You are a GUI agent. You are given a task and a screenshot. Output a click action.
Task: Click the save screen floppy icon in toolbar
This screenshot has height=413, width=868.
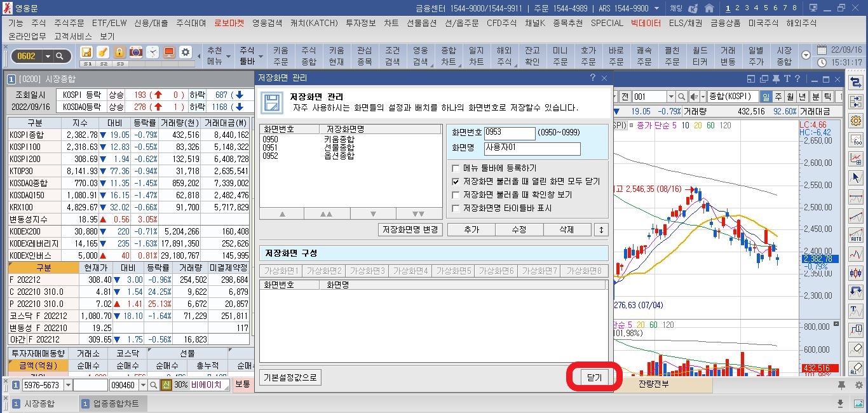[x=86, y=52]
